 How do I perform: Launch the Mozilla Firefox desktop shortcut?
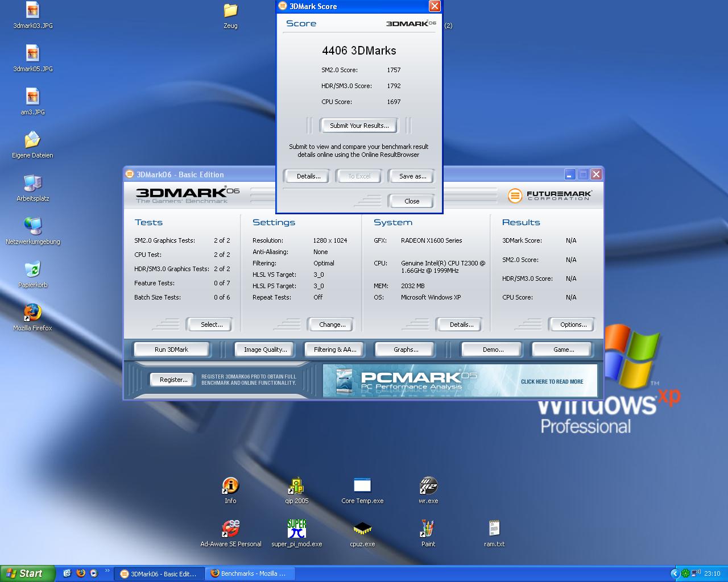32,318
